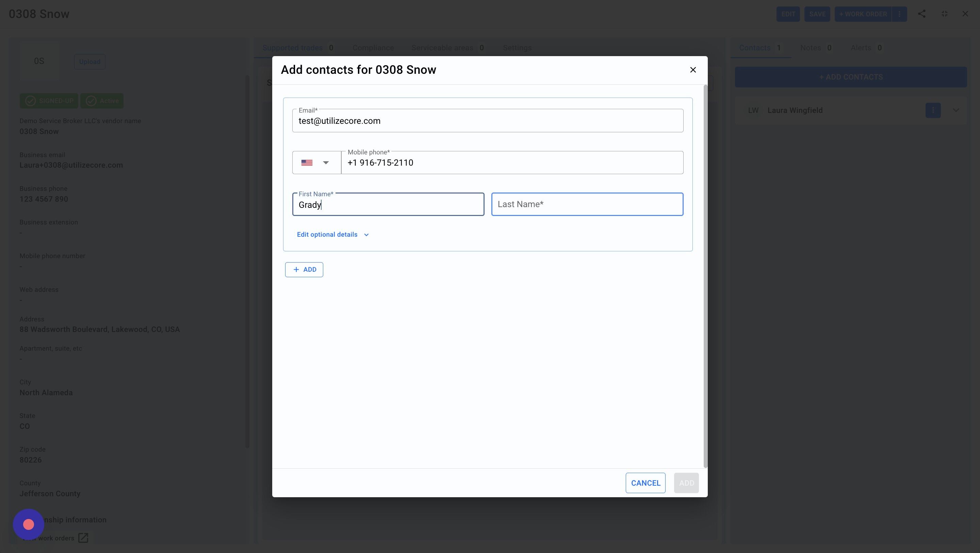The height and width of the screenshot is (553, 980).
Task: Click the Last Name input field
Action: click(587, 205)
